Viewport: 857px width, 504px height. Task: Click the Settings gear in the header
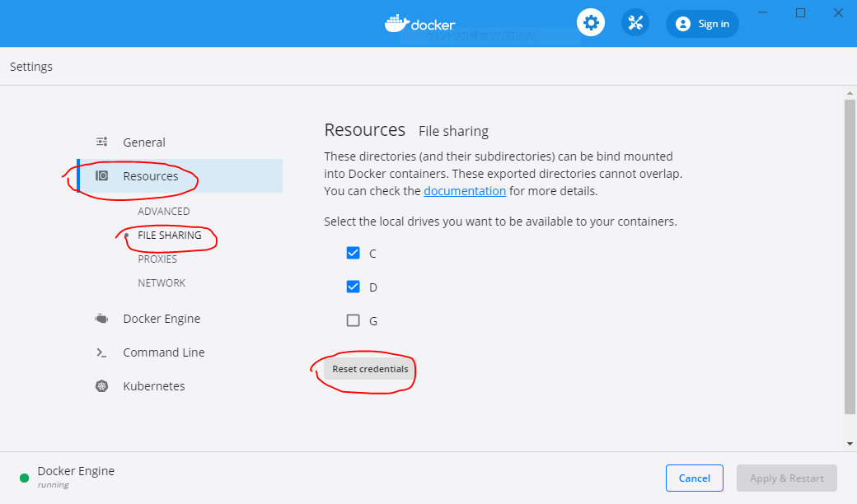tap(590, 22)
